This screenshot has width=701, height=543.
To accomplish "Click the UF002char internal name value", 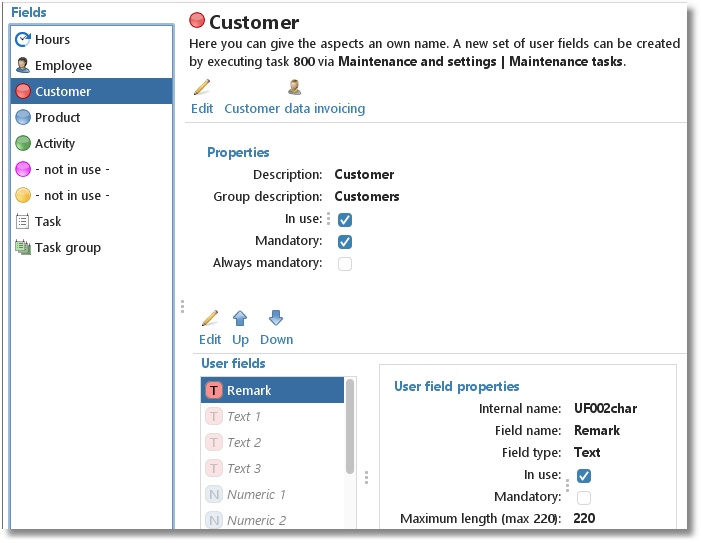I will pyautogui.click(x=605, y=408).
